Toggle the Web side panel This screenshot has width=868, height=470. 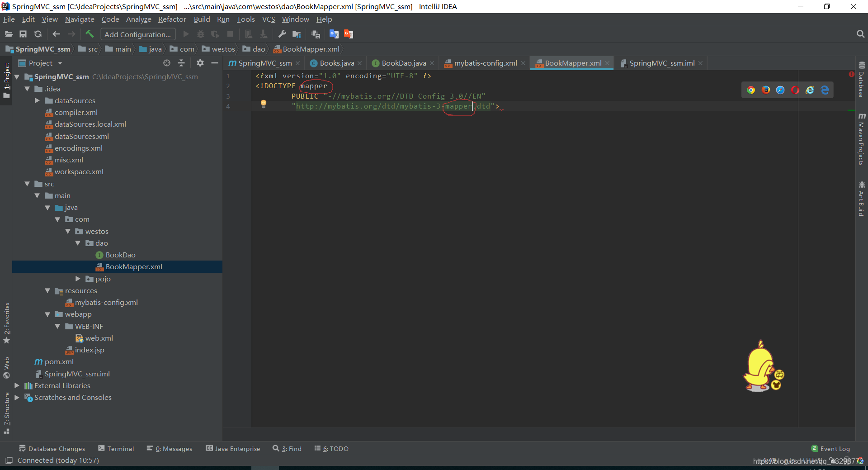click(x=7, y=368)
